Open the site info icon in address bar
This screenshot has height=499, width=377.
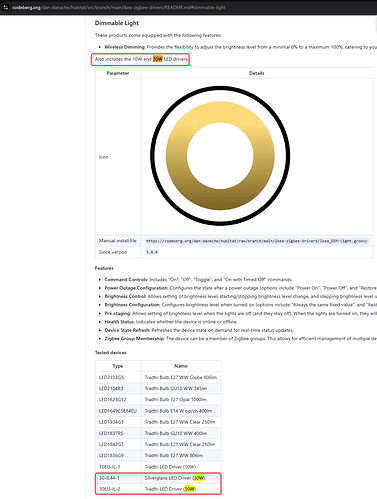point(6,7)
